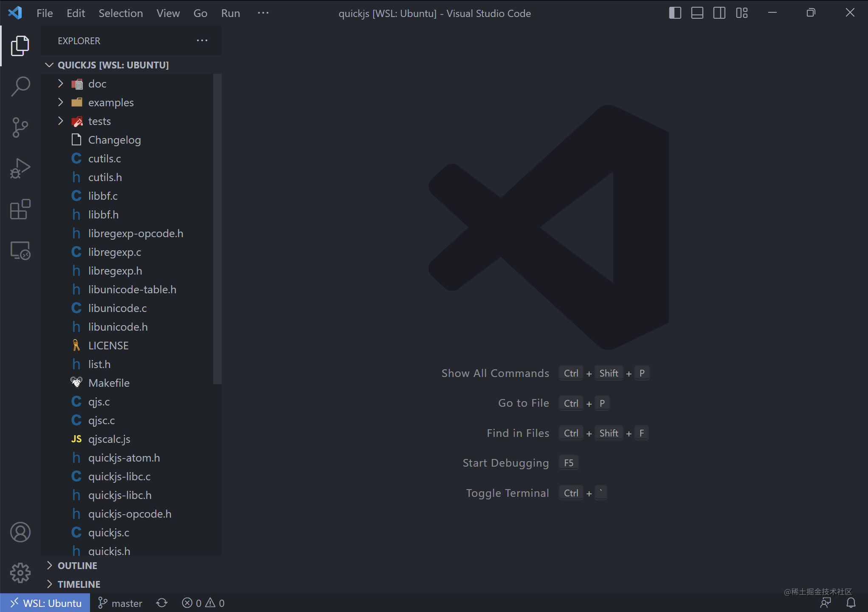Toggle the primary sidebar visibility

coord(674,13)
